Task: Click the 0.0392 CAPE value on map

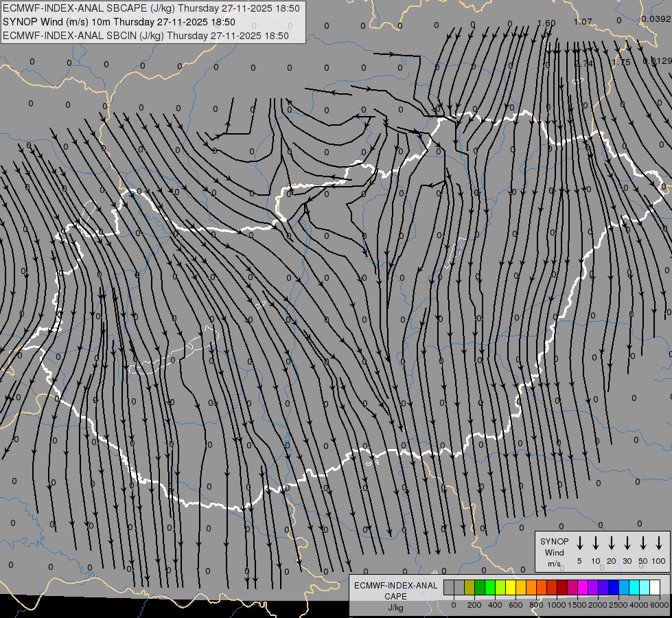Action: (656, 19)
